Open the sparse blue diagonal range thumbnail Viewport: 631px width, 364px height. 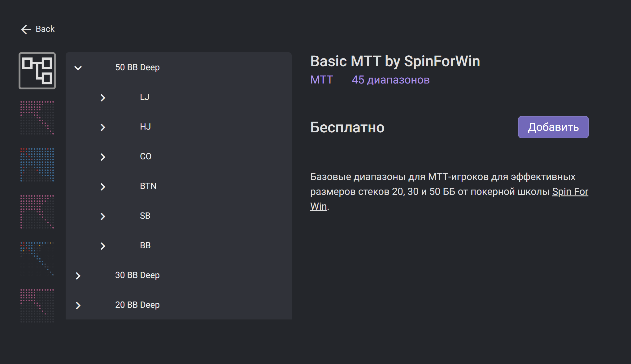click(x=37, y=259)
